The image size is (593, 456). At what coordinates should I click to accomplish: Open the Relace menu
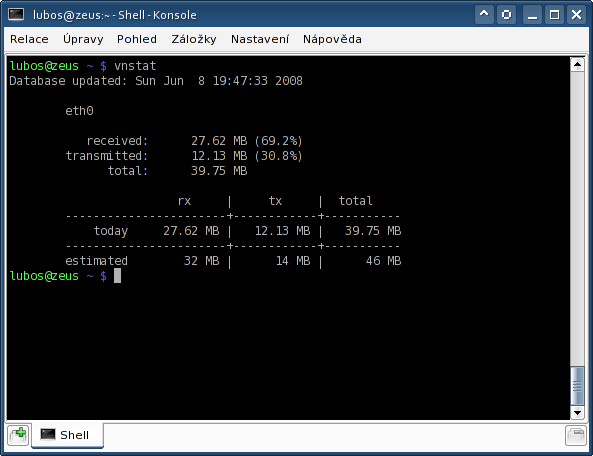(x=29, y=39)
